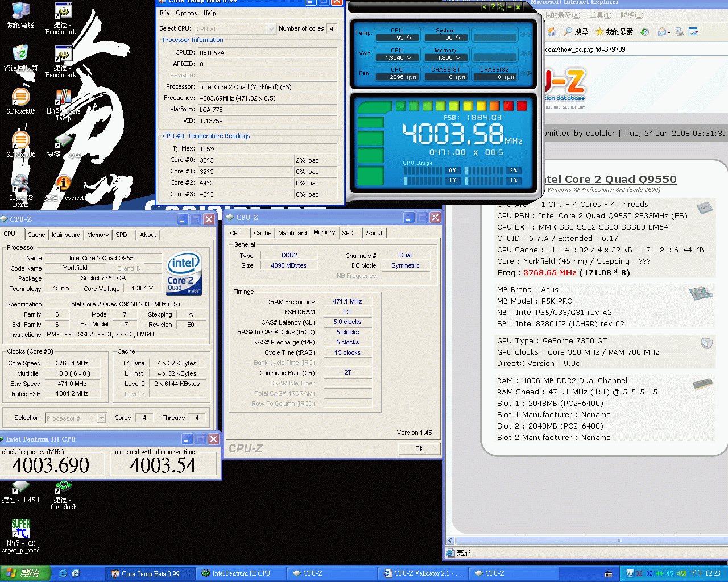Open the Mail icon dropdown arrow in IE
728x582 pixels.
pos(669,32)
